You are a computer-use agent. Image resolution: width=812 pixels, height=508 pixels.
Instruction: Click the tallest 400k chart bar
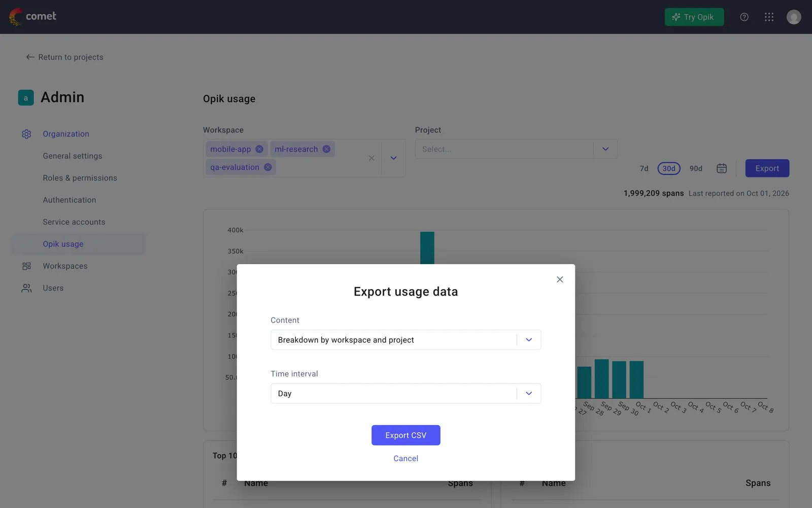pos(427,248)
